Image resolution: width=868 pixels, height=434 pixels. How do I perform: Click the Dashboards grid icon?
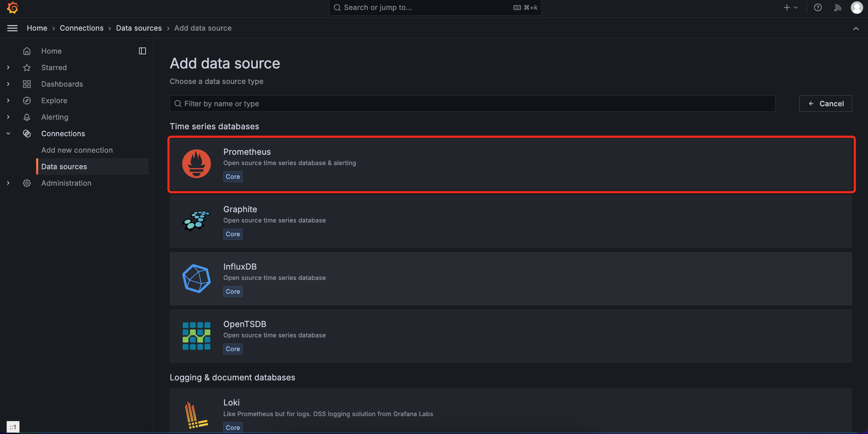coord(27,84)
